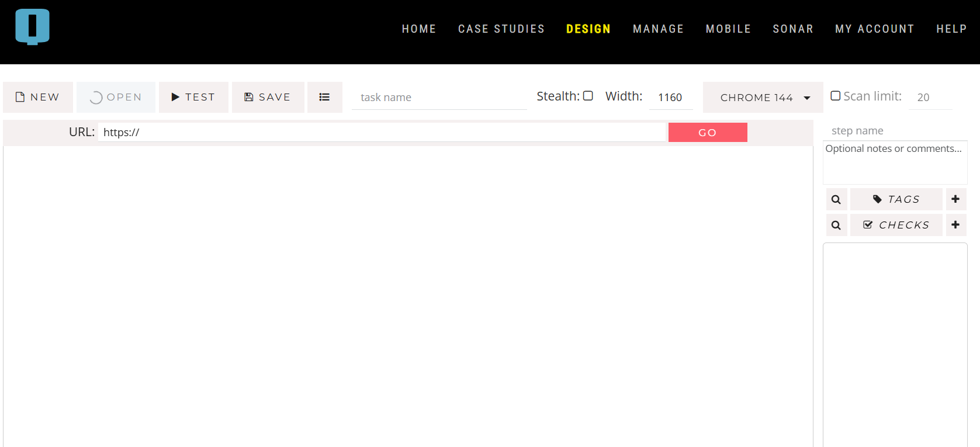Image resolution: width=980 pixels, height=447 pixels.
Task: Expand the Checks panel
Action: pos(896,225)
